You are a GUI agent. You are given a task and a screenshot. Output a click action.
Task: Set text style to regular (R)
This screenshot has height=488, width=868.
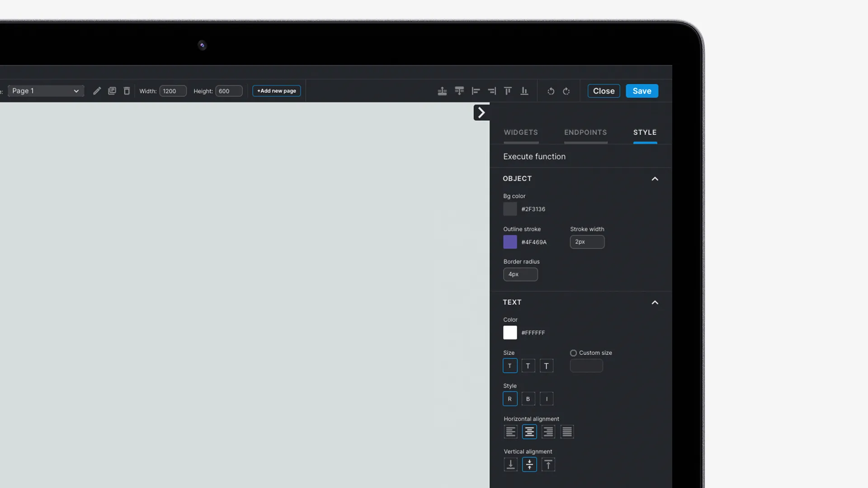(x=510, y=399)
